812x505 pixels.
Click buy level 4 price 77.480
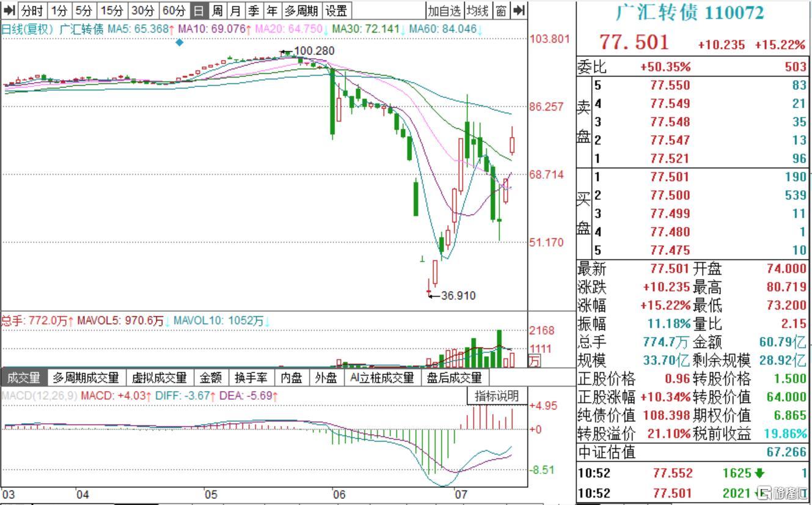[670, 232]
